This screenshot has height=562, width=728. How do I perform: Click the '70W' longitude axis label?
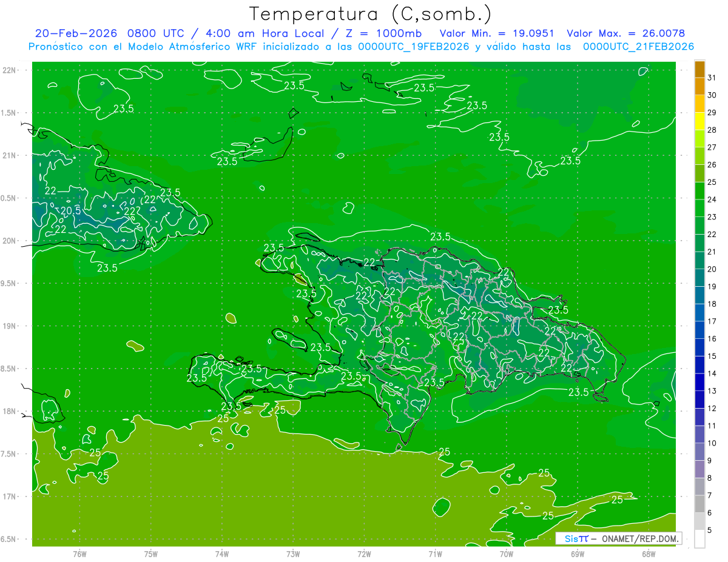(x=507, y=554)
